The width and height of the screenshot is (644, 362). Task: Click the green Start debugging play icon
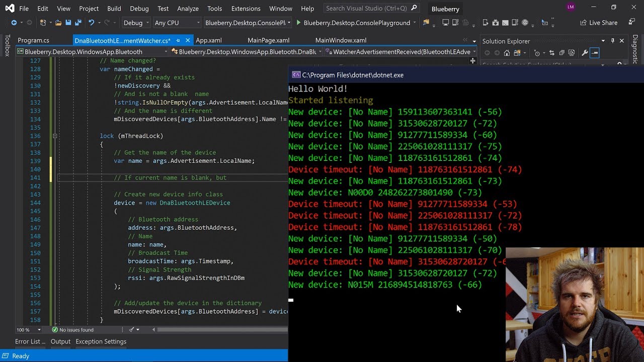coord(299,23)
